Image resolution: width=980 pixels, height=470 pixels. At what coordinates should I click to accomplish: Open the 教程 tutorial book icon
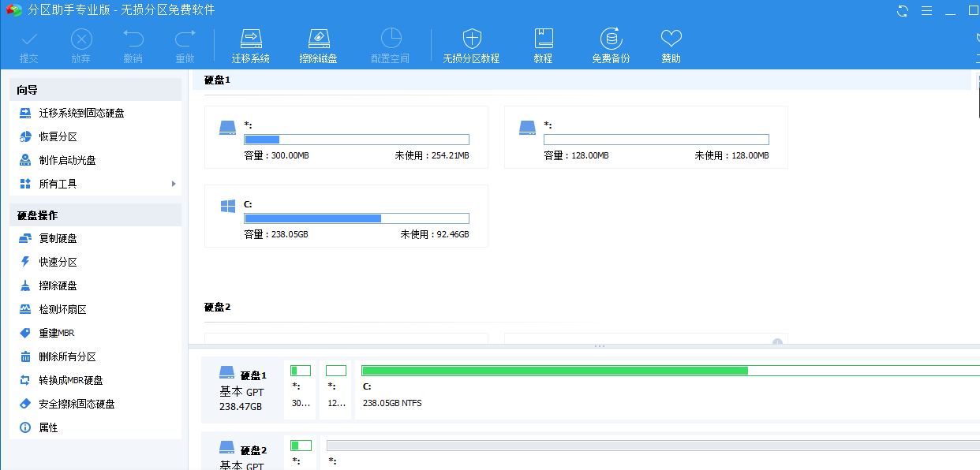(543, 38)
